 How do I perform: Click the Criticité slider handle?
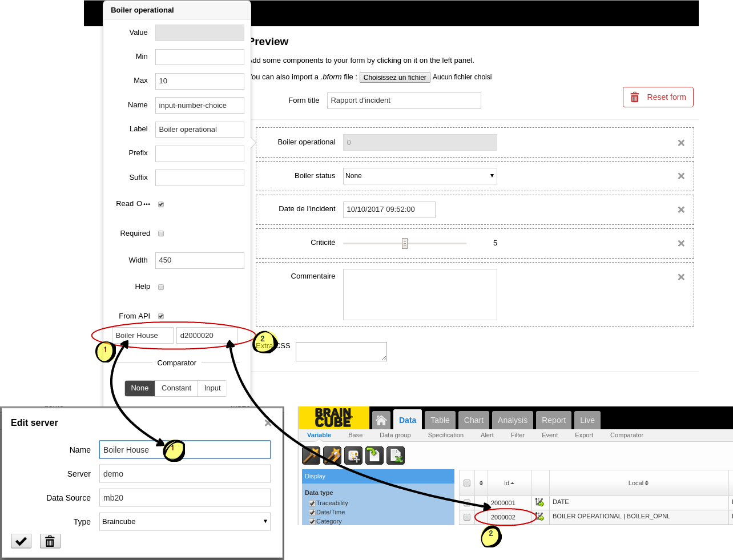coord(405,244)
